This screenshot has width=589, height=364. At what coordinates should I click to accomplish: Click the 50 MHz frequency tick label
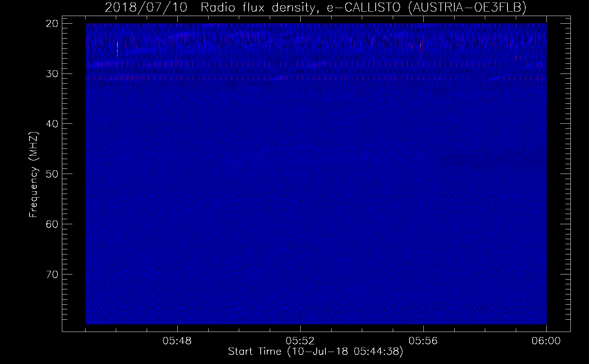point(53,174)
